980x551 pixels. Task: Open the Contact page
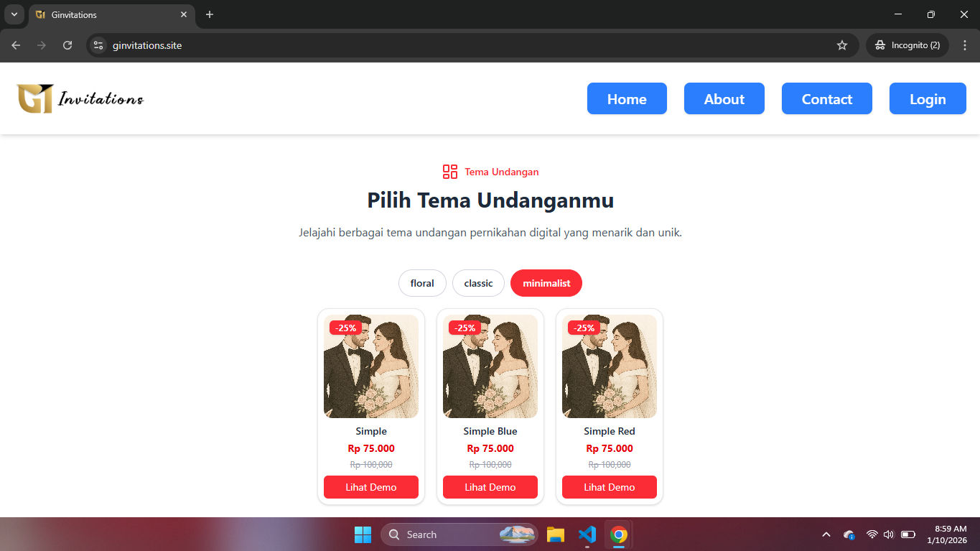coord(827,98)
